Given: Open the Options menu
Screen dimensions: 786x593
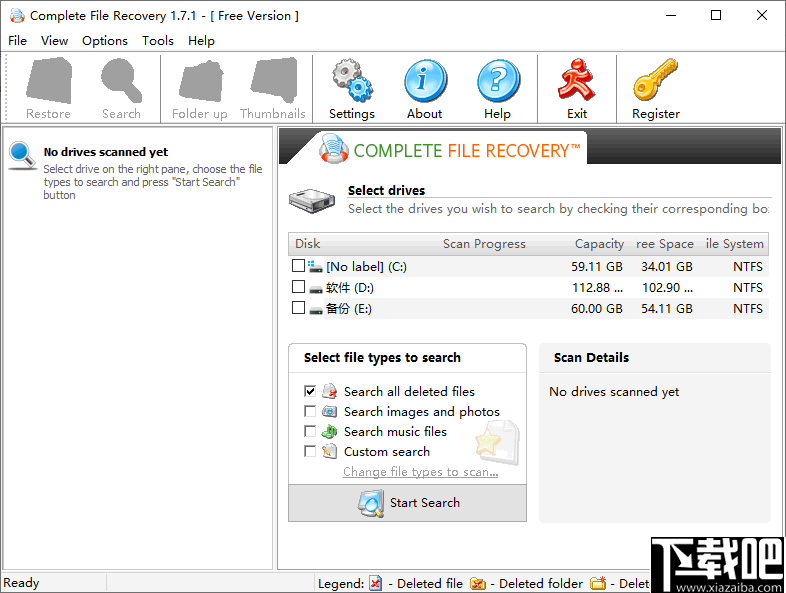Looking at the screenshot, I should point(105,41).
